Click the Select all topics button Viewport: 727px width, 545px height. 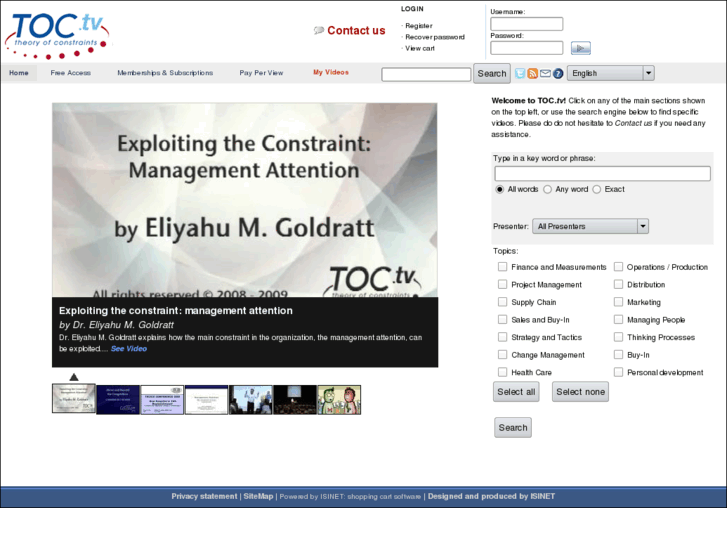(x=516, y=392)
